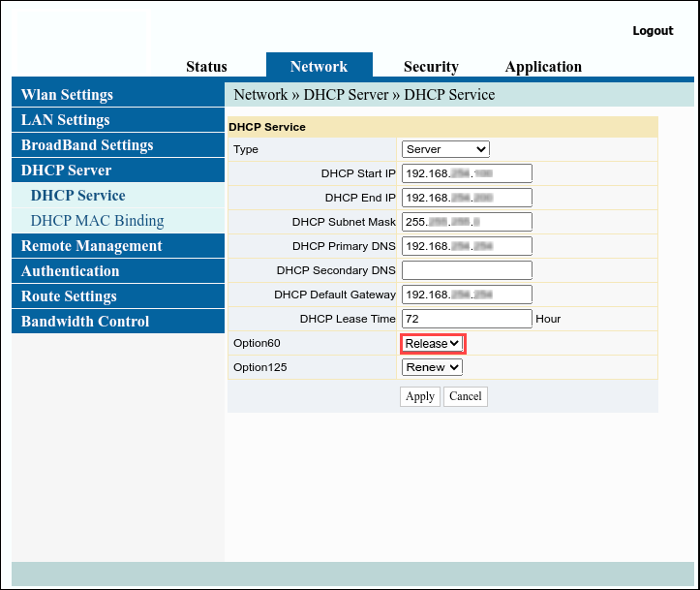Go to BroadBand Settings

click(118, 144)
